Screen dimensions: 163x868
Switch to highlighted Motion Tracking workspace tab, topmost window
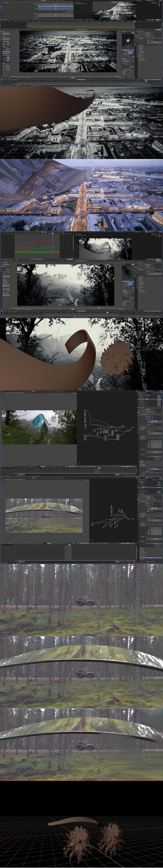pyautogui.click(x=44, y=1)
